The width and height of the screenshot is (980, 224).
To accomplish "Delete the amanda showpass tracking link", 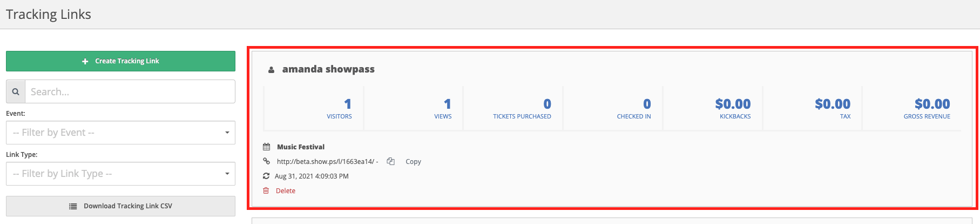I will point(286,190).
